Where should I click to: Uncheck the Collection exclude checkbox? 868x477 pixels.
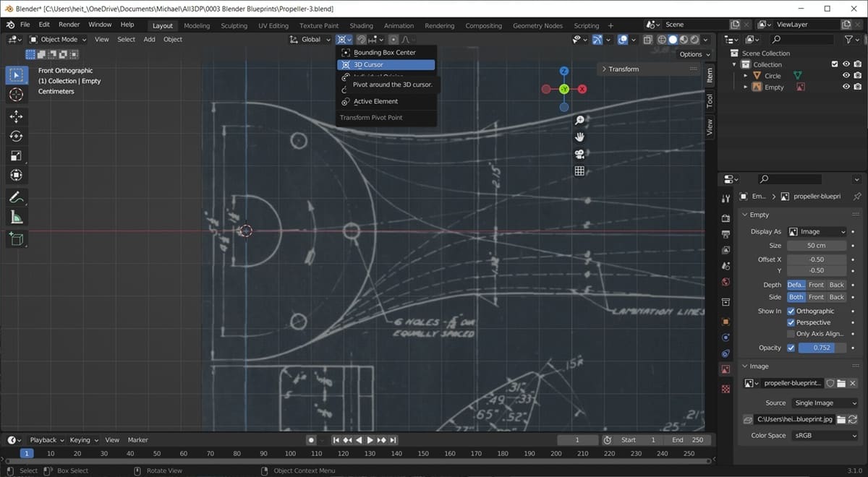835,64
